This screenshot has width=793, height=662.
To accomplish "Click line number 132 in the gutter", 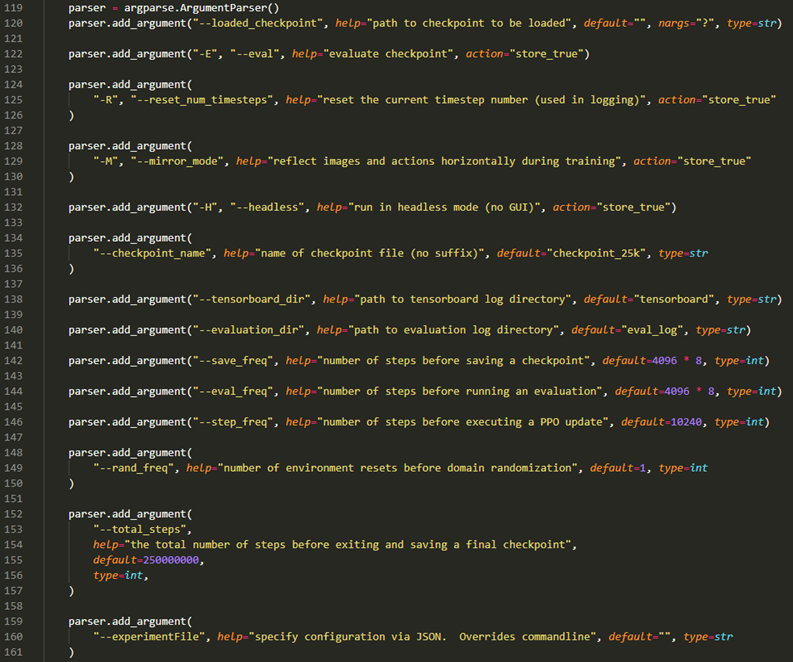I will coord(14,207).
